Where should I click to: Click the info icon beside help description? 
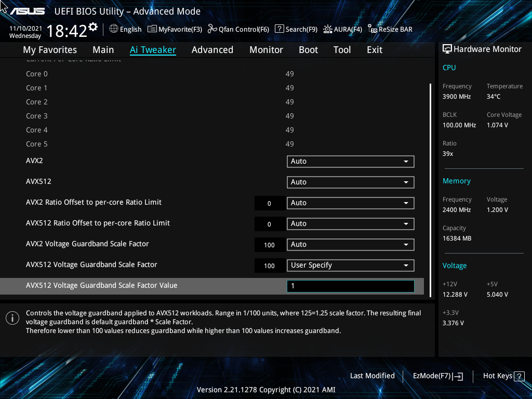click(12, 318)
